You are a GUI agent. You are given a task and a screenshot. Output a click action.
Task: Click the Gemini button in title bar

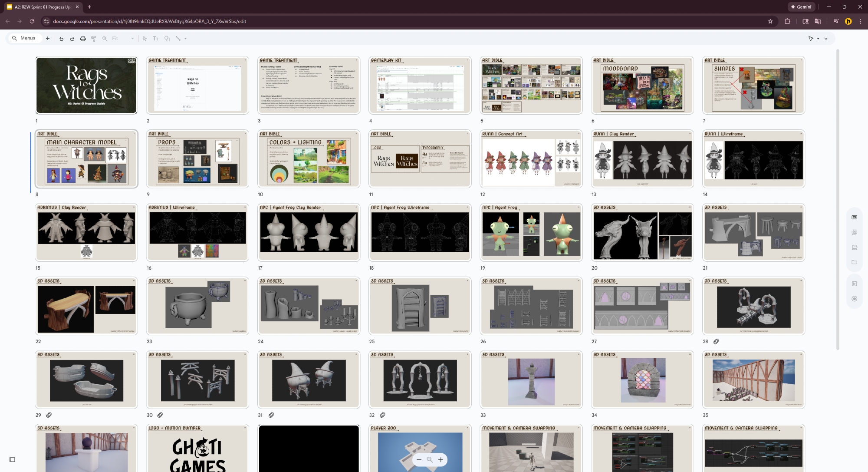[x=801, y=7]
